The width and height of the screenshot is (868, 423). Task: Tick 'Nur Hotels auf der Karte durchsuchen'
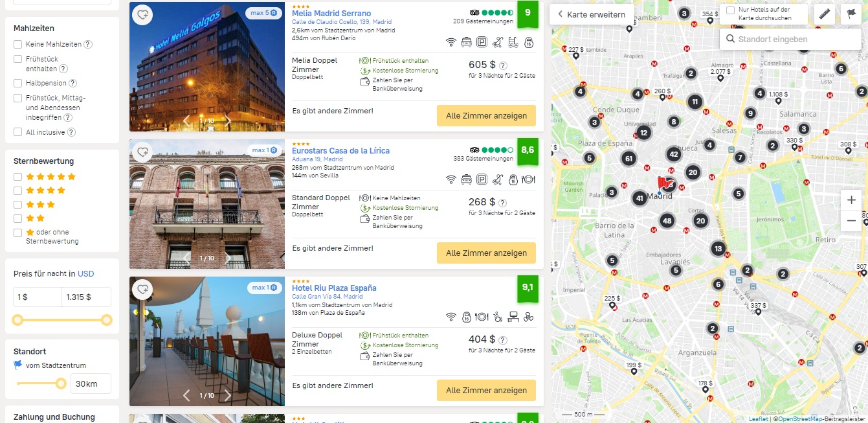(730, 10)
